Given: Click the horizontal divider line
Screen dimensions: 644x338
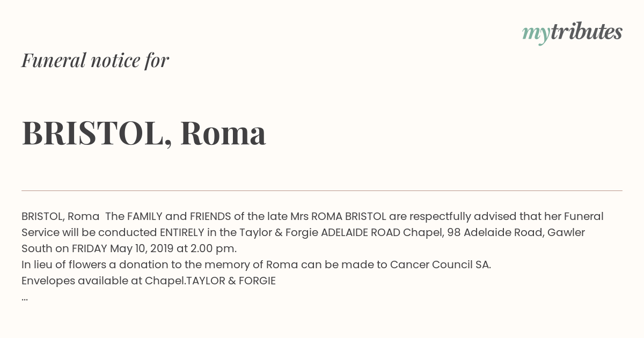Looking at the screenshot, I should point(322,190).
